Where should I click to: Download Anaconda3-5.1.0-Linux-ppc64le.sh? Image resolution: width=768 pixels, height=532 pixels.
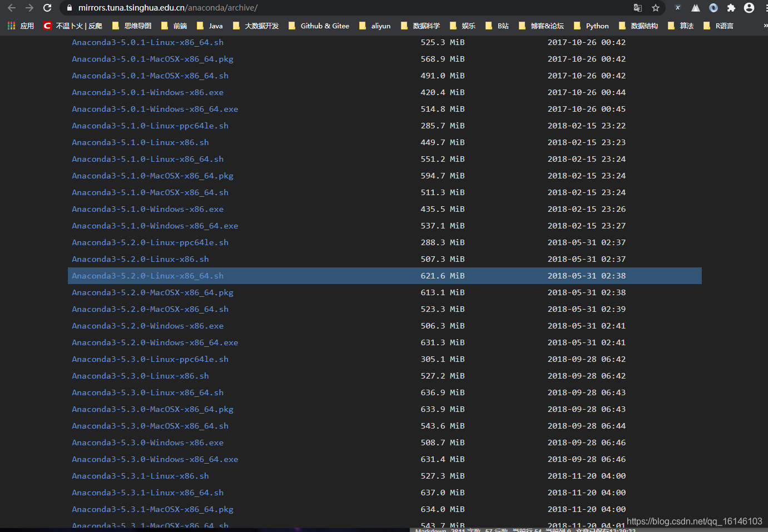point(150,126)
